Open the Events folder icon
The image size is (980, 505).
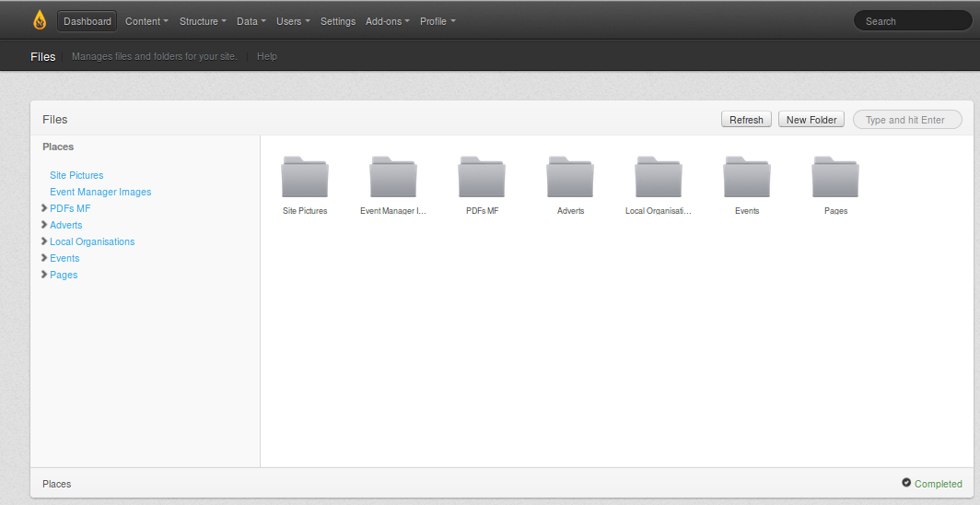(747, 177)
